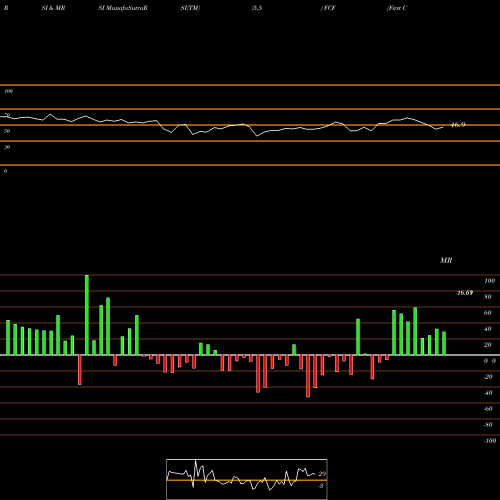Click the RSI axis label '70'
Image resolution: width=500 pixels, height=500 pixels.
7,115
